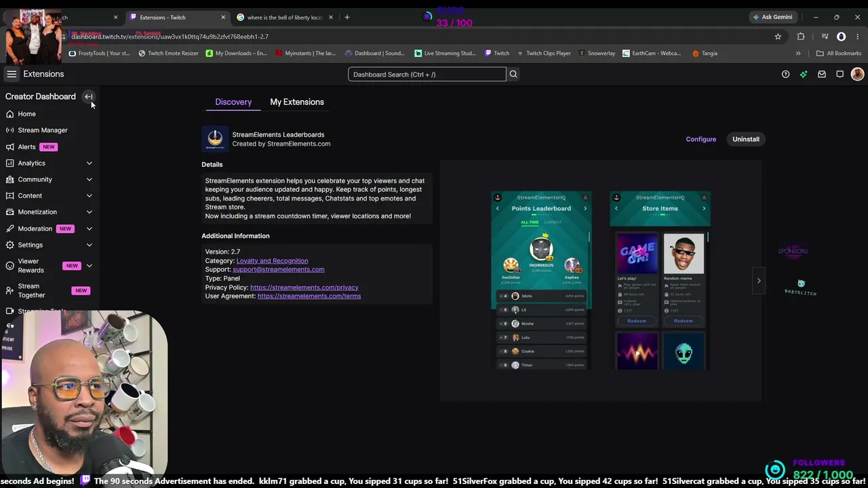Switch to the bell of liberty Google tab
Screen dimensions: 868x488
pyautogui.click(x=285, y=17)
